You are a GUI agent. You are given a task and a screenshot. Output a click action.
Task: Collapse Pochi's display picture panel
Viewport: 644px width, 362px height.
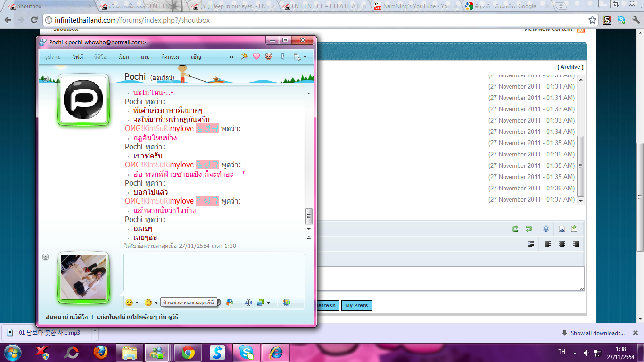click(x=46, y=79)
